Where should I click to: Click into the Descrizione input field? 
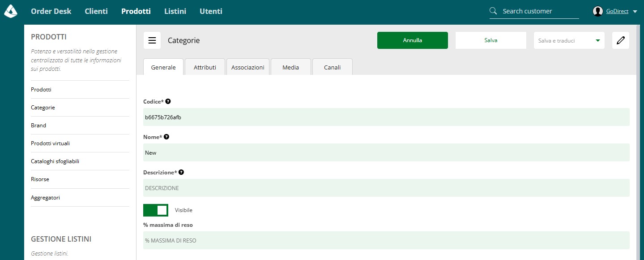(386, 188)
